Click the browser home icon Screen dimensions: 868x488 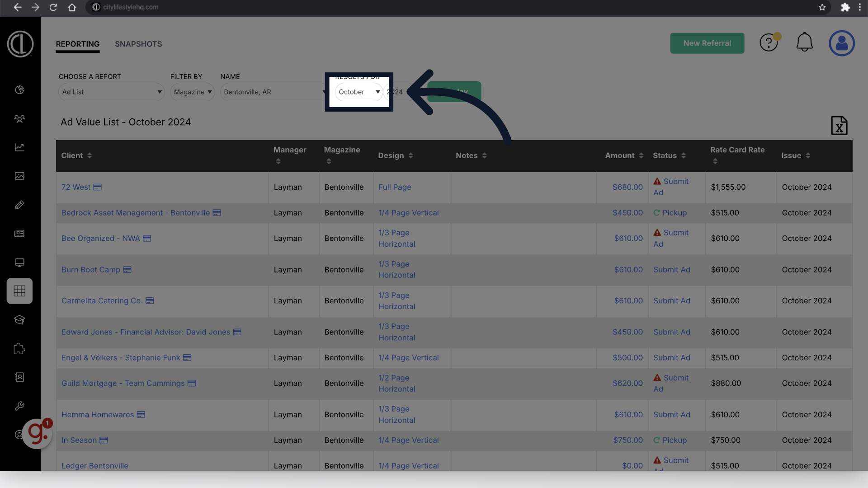[x=72, y=7]
